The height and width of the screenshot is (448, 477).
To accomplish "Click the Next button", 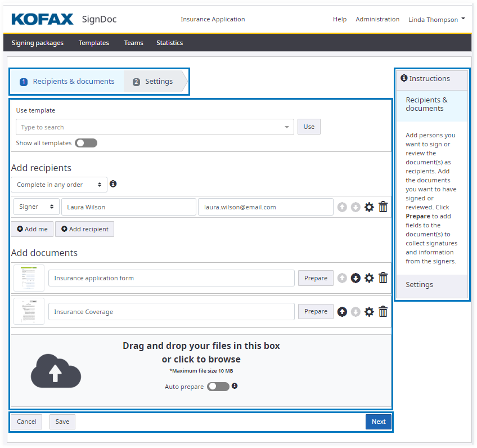I will tap(379, 422).
